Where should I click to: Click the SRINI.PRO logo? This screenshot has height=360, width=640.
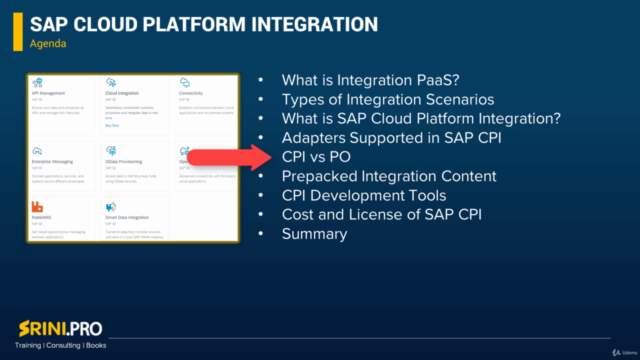point(60,329)
